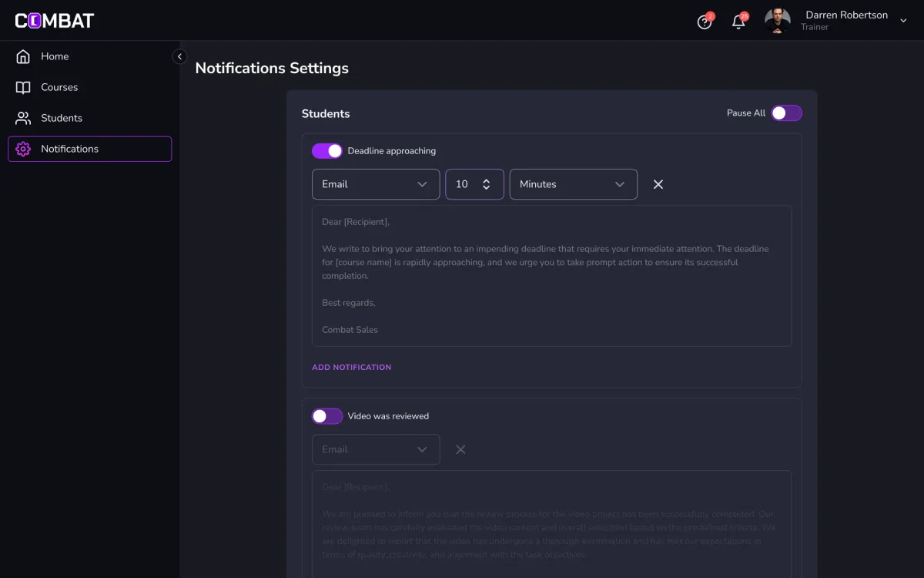924x578 pixels.
Task: Click the Deadline approaching message text area
Action: [551, 276]
